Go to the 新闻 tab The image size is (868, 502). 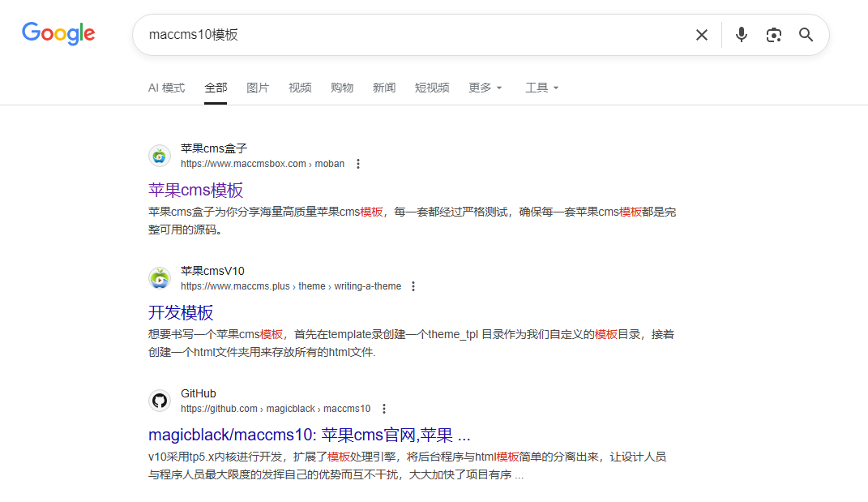384,88
